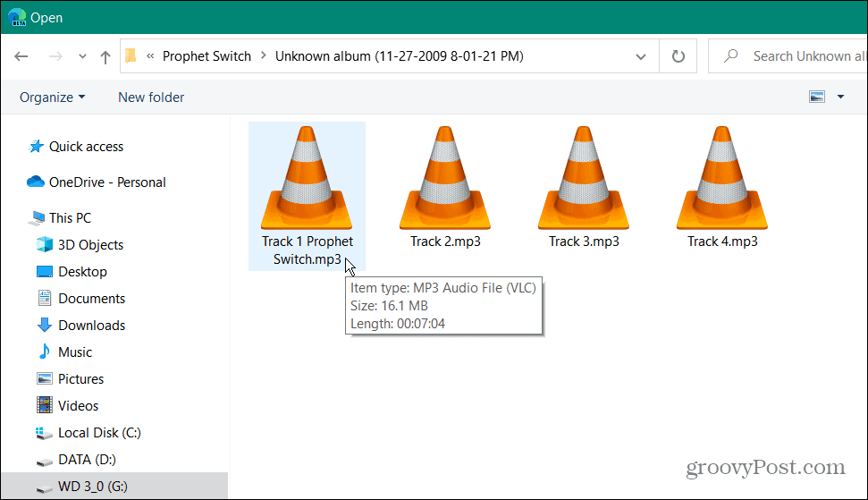Viewport: 868px width, 500px height.
Task: Click the path overflow chevrons in address bar
Action: pyautogui.click(x=150, y=56)
